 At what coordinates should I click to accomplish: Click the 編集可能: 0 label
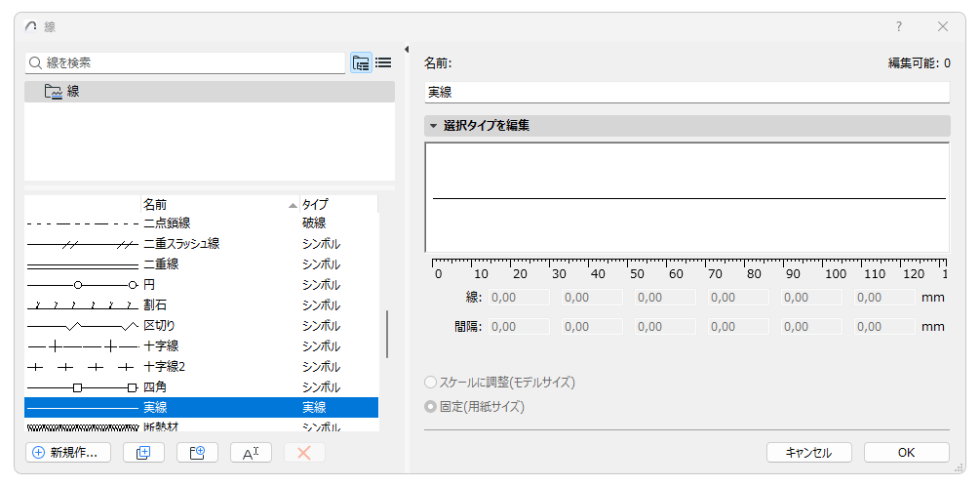pyautogui.click(x=920, y=63)
